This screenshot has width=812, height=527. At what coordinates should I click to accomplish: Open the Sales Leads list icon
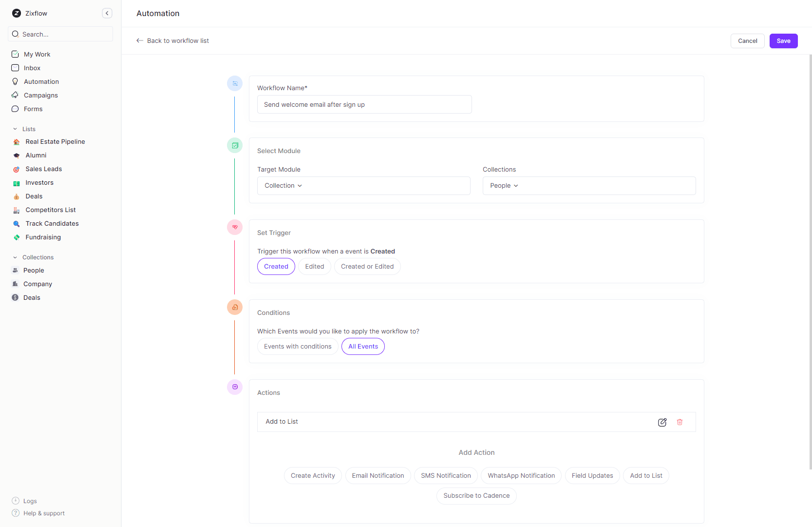click(x=16, y=169)
